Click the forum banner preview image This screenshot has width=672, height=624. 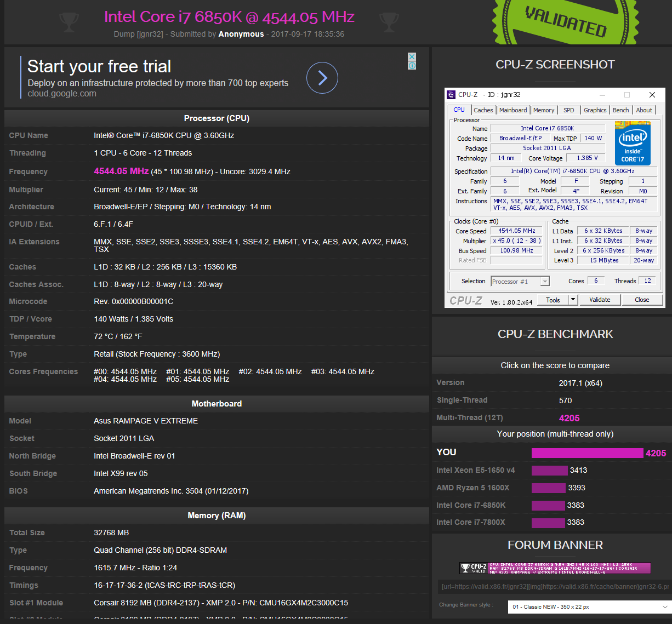coord(555,568)
